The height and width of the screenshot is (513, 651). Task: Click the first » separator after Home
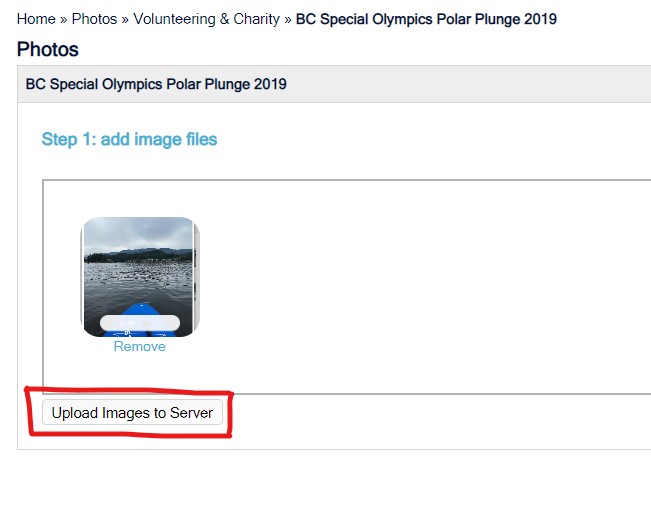(64, 20)
